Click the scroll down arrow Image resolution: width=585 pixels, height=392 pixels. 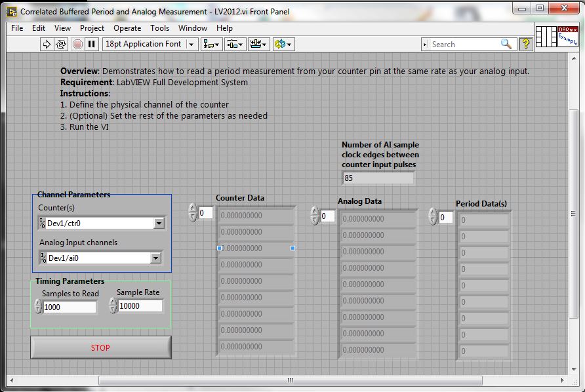coord(573,369)
